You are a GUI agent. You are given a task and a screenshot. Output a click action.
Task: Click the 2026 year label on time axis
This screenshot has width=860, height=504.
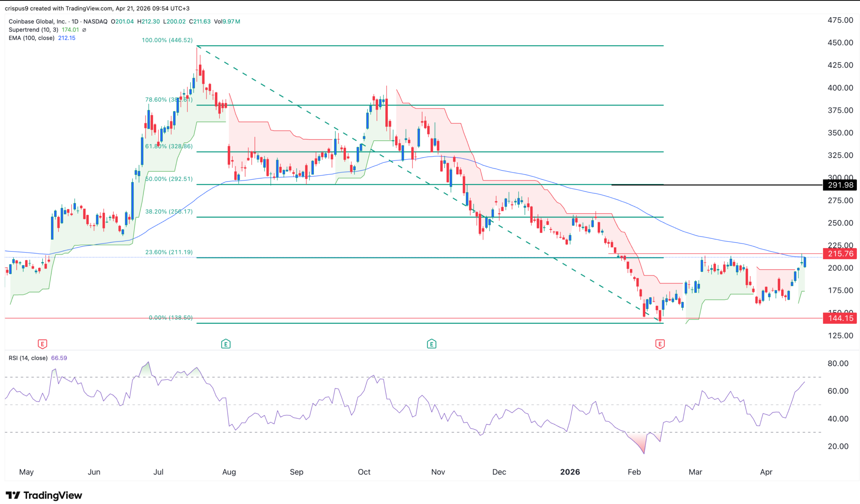[570, 472]
